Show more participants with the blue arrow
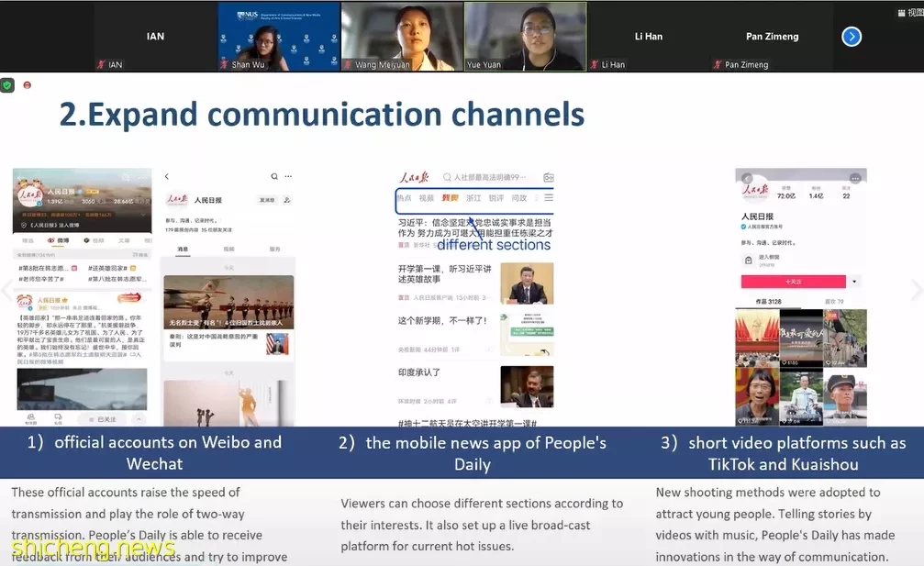The width and height of the screenshot is (924, 566). pos(851,37)
